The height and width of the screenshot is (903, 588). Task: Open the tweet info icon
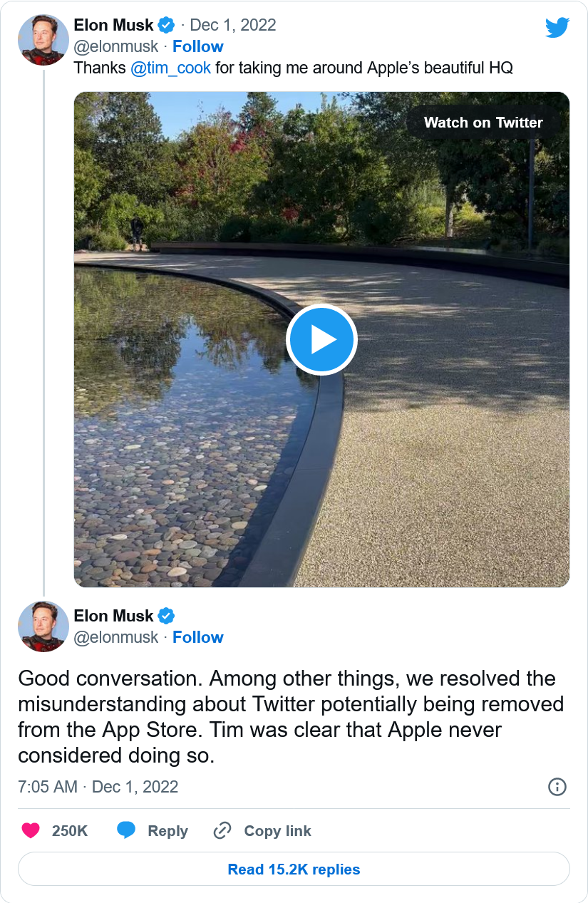click(557, 787)
